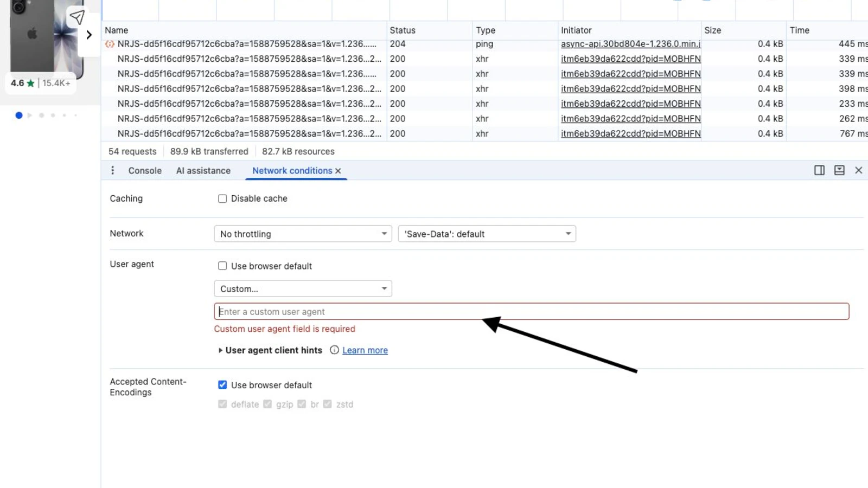Select the request row with status 204
Image resolution: width=868 pixels, height=488 pixels.
click(484, 44)
